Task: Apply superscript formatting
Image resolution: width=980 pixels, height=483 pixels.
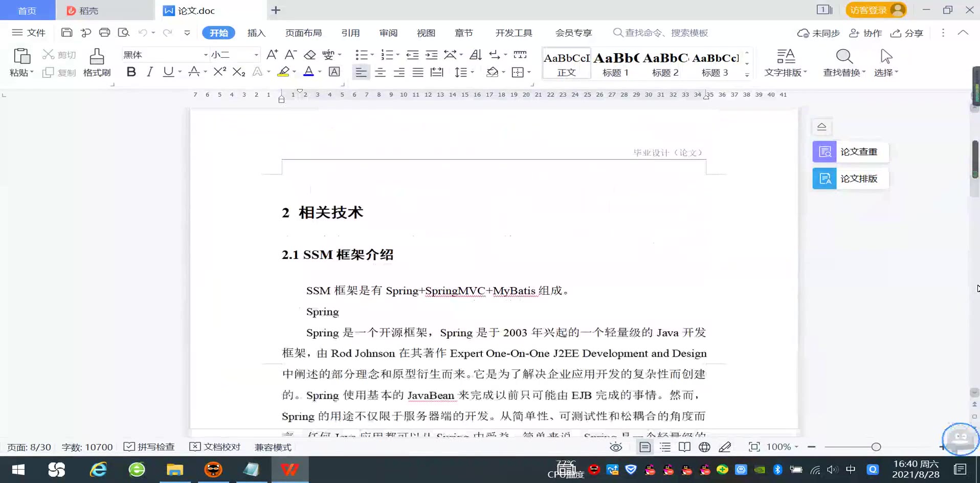Action: 220,72
